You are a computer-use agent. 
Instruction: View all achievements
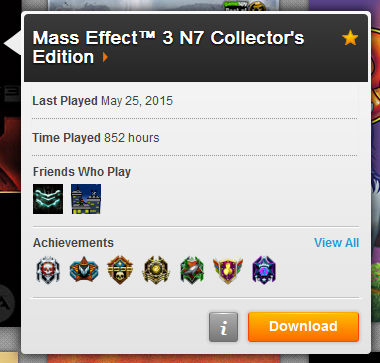[x=337, y=243]
